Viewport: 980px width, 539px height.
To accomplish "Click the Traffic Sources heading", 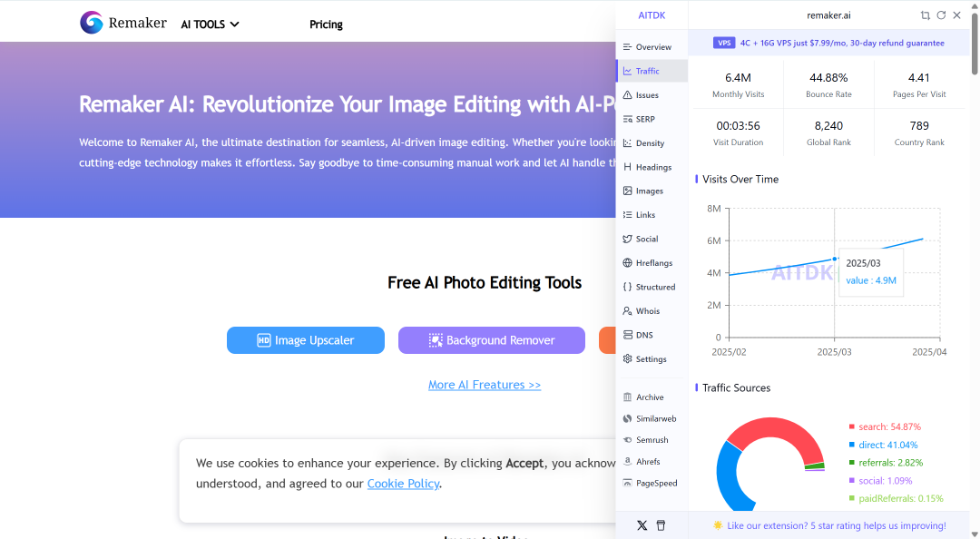I will pos(736,387).
